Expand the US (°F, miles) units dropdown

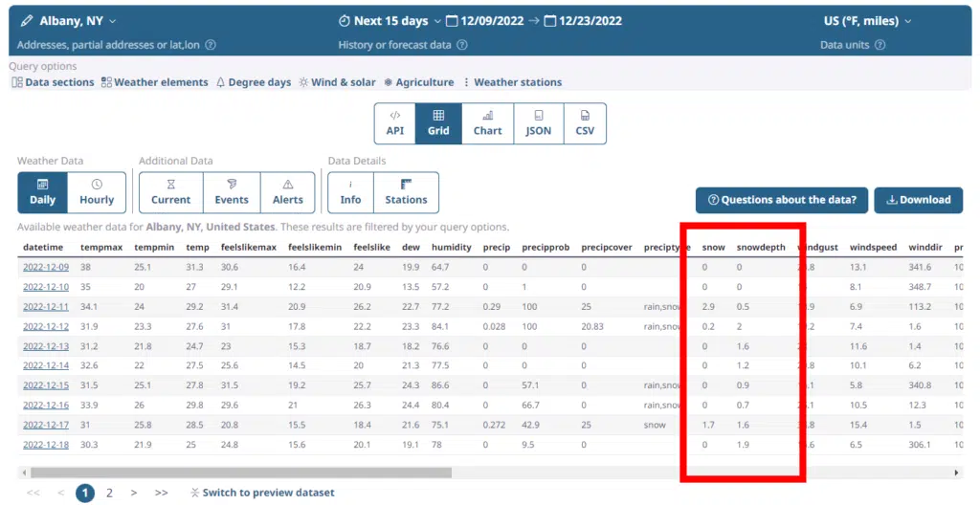point(867,21)
